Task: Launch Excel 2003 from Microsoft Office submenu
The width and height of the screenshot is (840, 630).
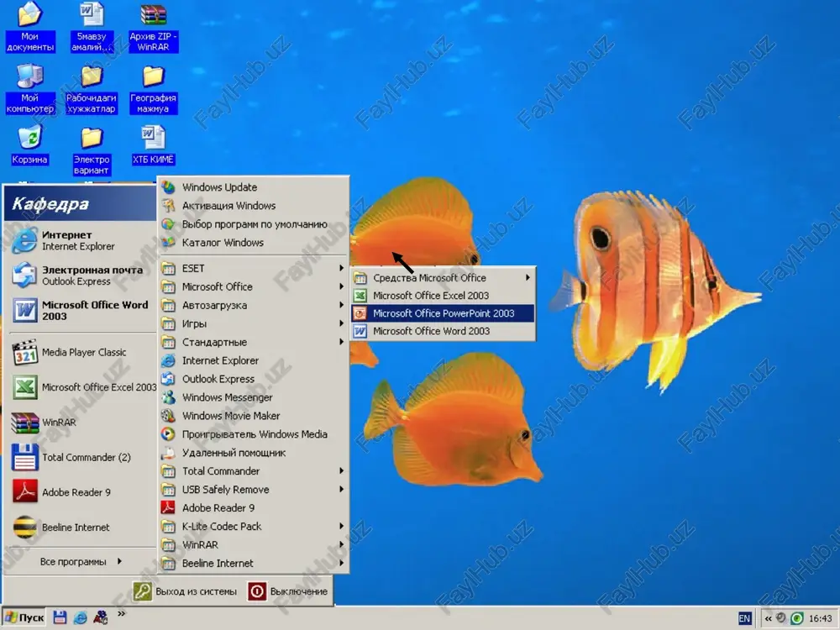Action: click(x=443, y=295)
